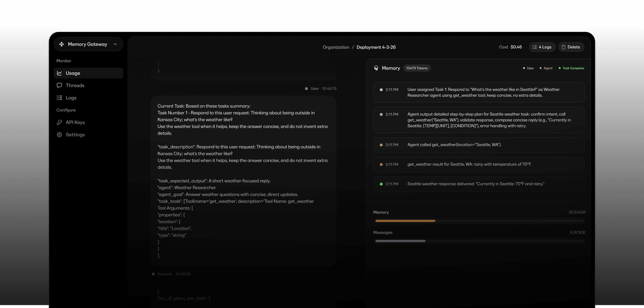Open Threads from the sidebar
Viewport: 644px width, 308px height.
(75, 86)
